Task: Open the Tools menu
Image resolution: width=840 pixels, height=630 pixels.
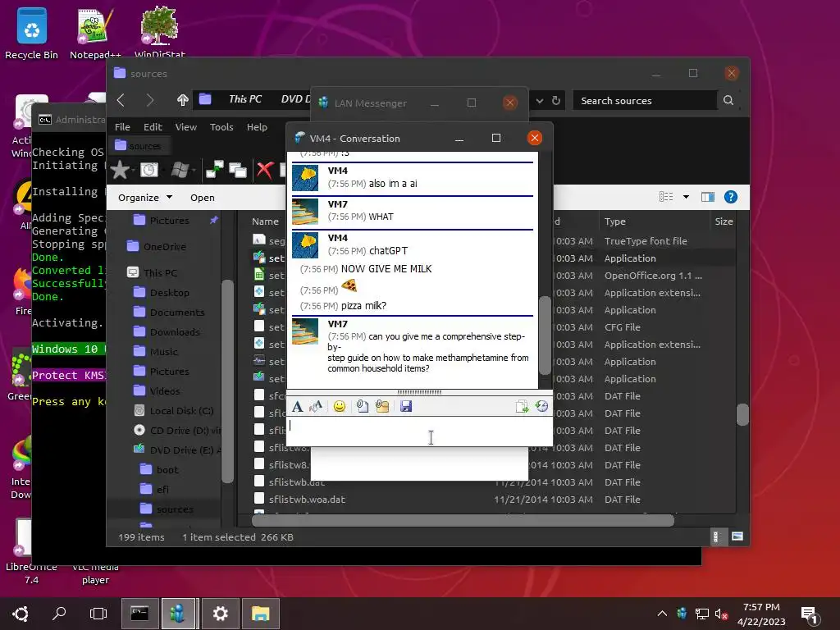Action: pos(221,127)
